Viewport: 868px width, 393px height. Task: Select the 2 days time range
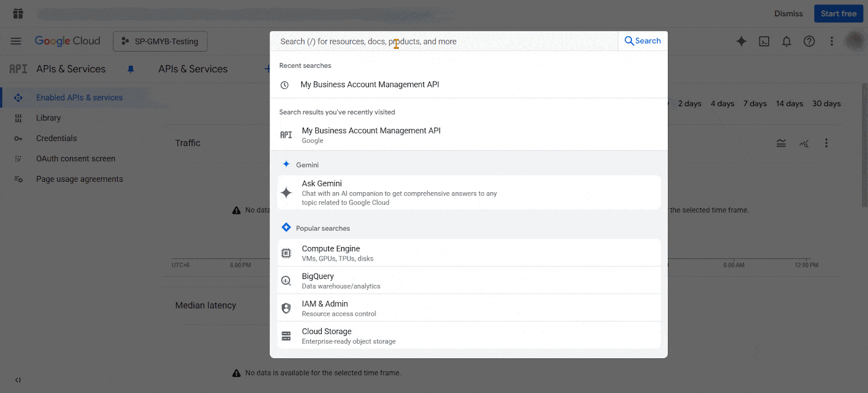point(690,104)
